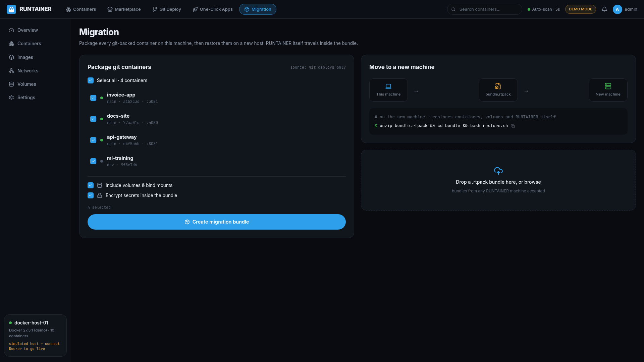Screen dimensions: 644x362
Task: Uncheck the ml-training container
Action: click(x=93, y=161)
